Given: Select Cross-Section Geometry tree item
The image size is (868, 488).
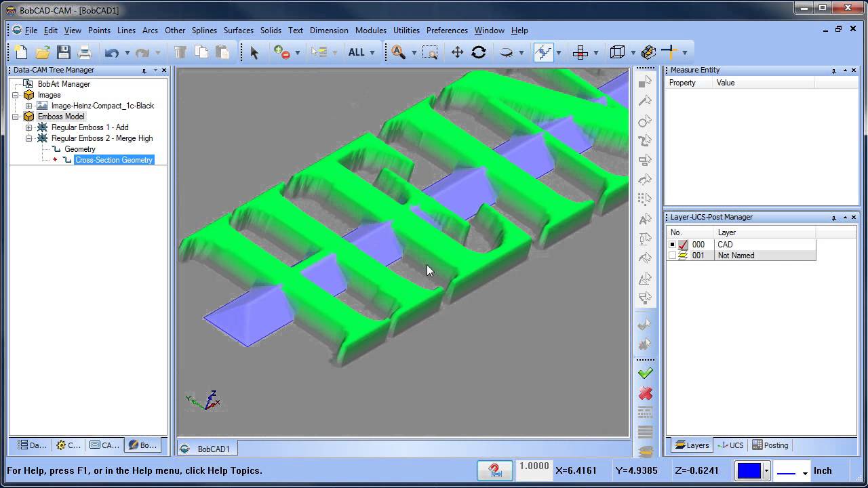Looking at the screenshot, I should pyautogui.click(x=114, y=160).
